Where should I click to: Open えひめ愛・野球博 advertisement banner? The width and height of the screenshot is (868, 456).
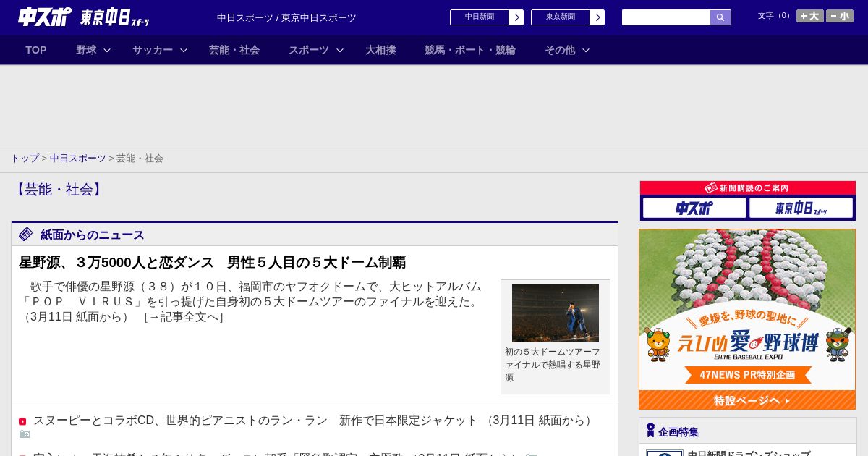coord(747,319)
